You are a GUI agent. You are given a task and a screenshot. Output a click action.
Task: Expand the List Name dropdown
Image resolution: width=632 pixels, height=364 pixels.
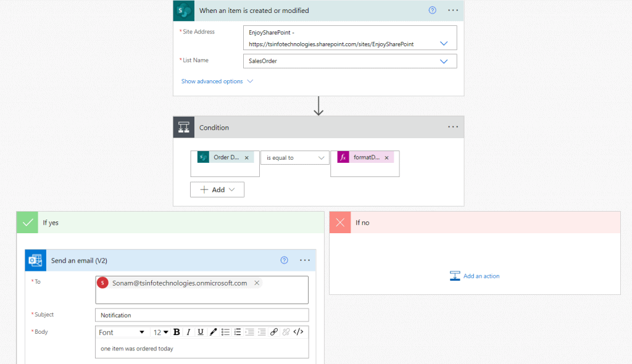click(x=444, y=61)
